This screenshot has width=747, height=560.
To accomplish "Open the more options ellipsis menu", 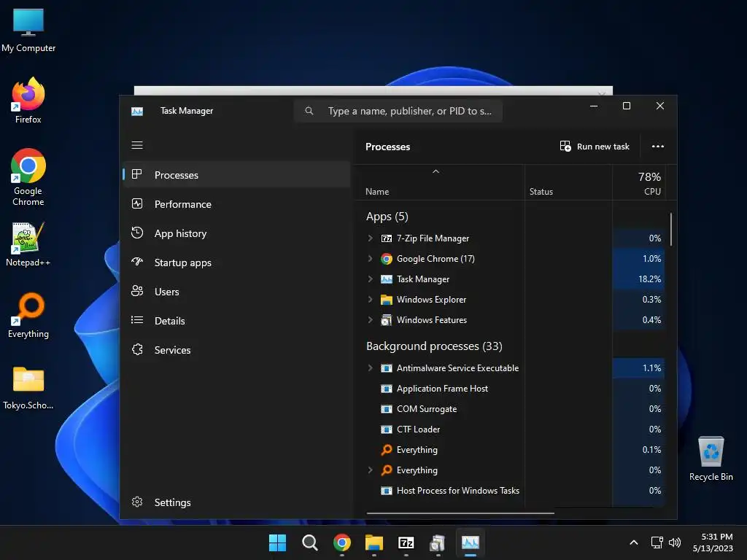I will tap(658, 146).
